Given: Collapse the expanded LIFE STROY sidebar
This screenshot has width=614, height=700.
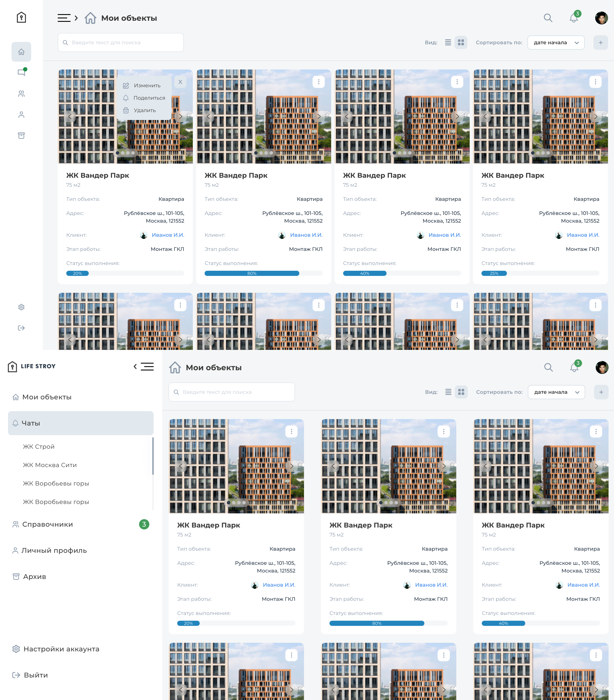Looking at the screenshot, I should click(x=143, y=366).
